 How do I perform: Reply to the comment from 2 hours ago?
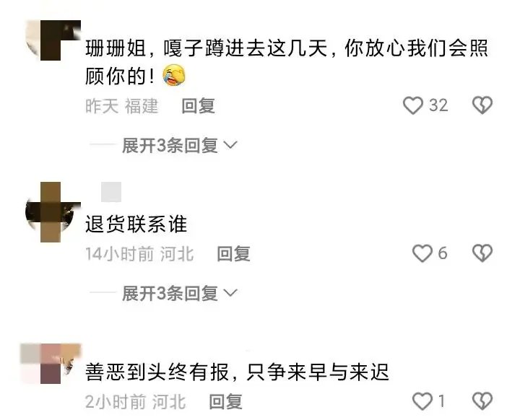(225, 402)
